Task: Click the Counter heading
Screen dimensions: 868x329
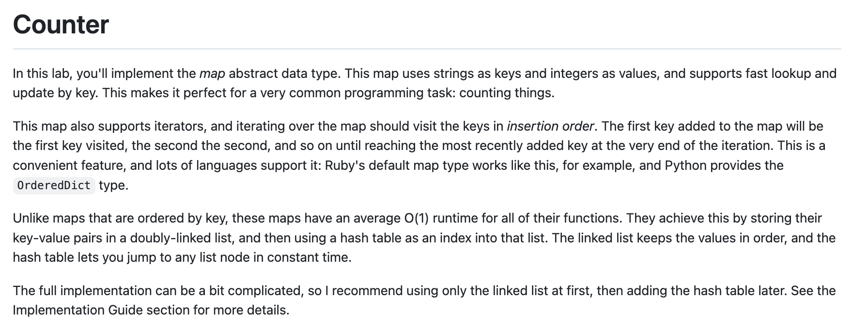Action: (x=61, y=25)
